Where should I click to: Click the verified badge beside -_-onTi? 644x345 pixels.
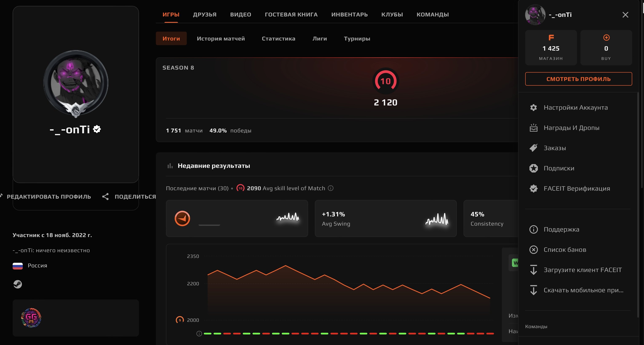97,129
